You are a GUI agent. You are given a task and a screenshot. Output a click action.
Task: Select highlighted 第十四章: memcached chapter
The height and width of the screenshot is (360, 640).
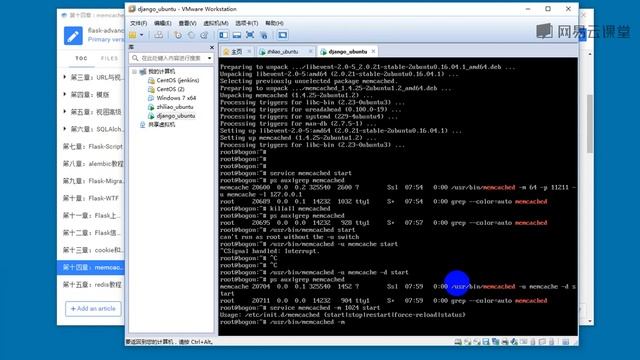tap(91, 267)
